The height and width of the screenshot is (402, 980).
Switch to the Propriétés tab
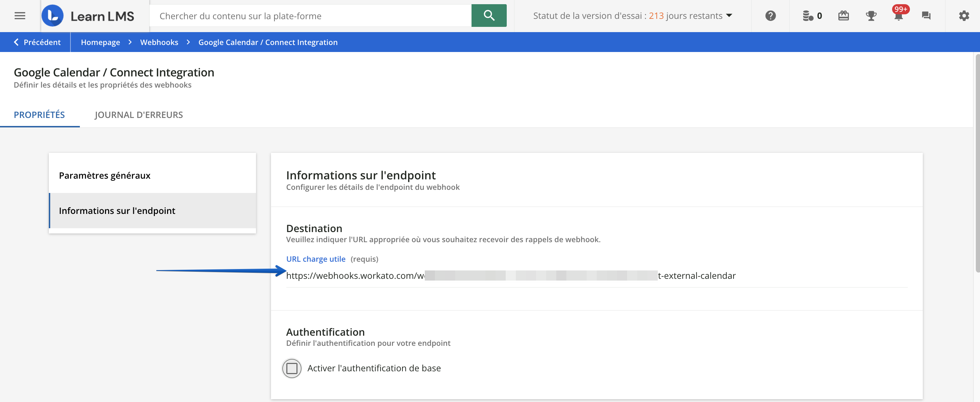[x=39, y=114]
